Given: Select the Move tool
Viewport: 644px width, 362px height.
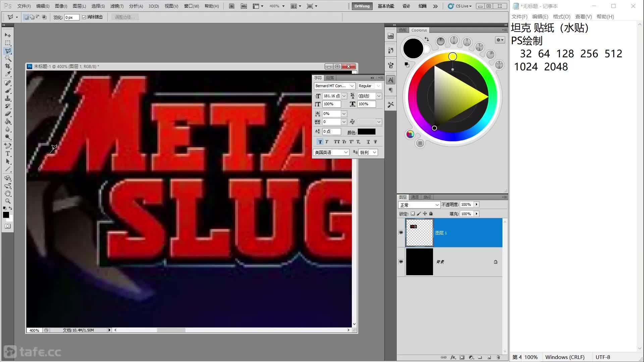Looking at the screenshot, I should (8, 35).
